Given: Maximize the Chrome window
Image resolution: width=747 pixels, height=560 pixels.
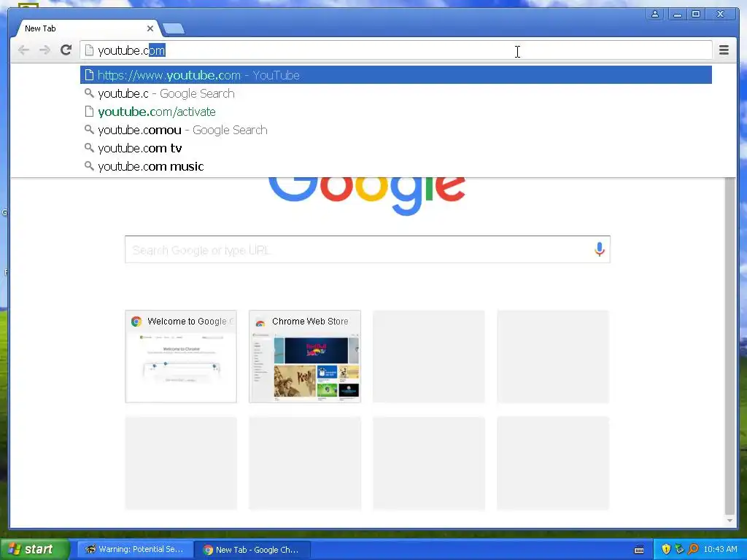Looking at the screenshot, I should pos(695,14).
